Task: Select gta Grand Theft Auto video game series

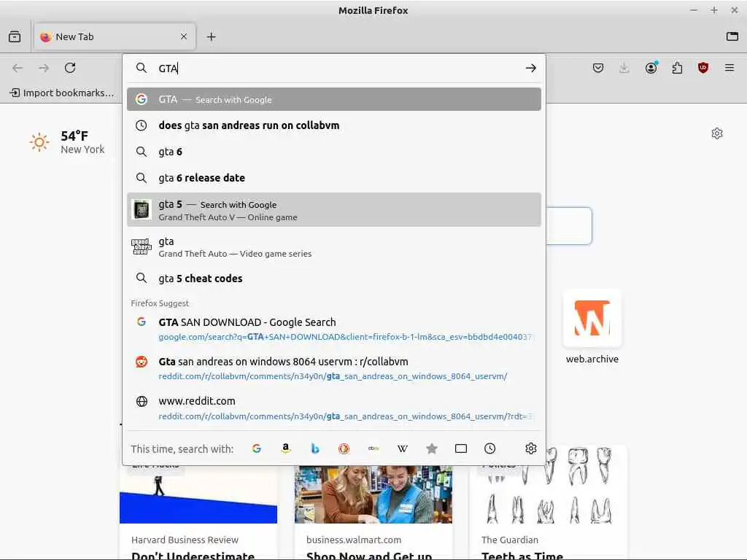Action: (334, 247)
